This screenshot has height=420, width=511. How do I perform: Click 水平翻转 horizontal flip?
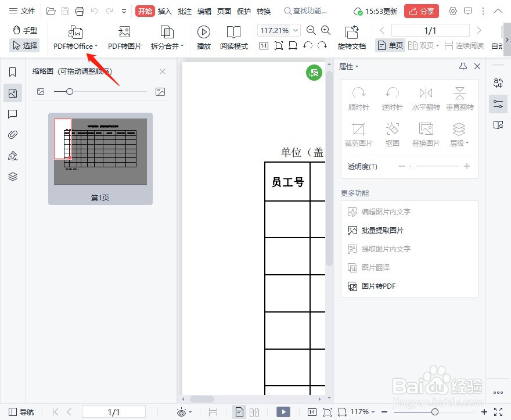pos(426,99)
